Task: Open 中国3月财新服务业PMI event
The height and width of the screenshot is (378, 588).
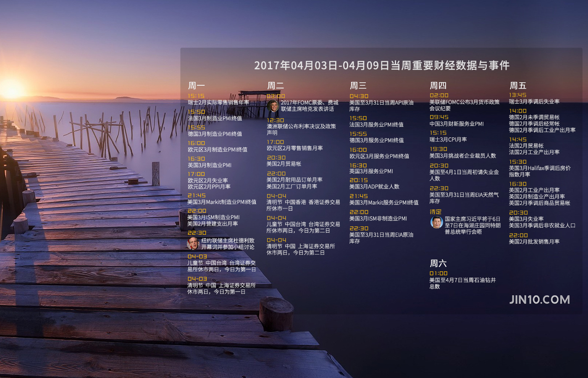Action: (x=457, y=124)
